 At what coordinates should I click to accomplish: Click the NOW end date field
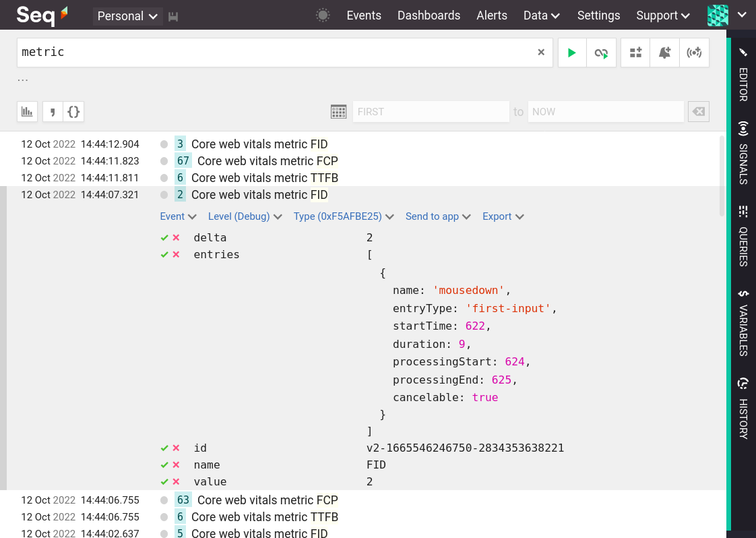(606, 112)
